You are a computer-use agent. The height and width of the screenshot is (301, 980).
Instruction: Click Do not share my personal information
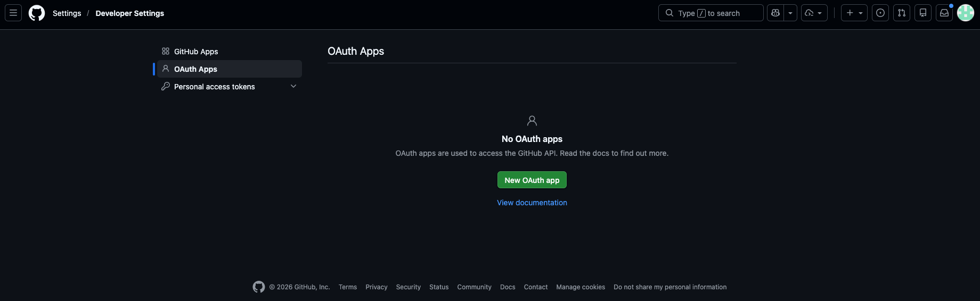(670, 287)
